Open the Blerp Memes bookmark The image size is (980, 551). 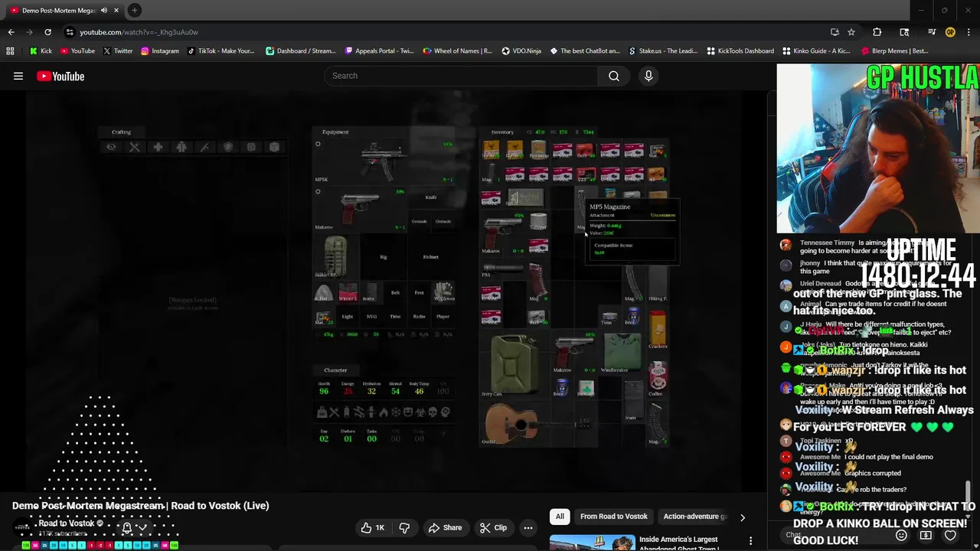(x=894, y=51)
